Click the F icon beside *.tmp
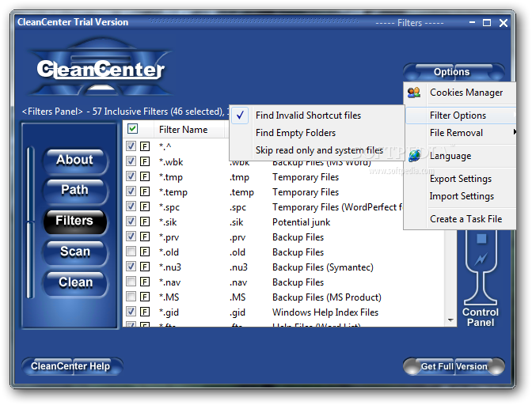Viewport: 532px width, 405px height. (145, 176)
